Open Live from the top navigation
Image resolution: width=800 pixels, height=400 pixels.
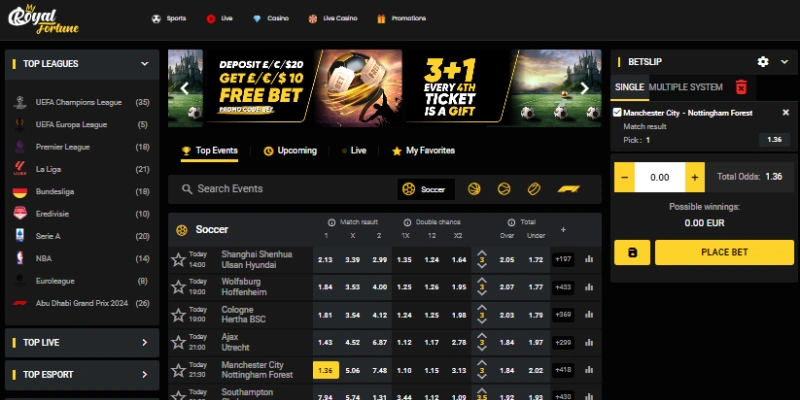219,18
